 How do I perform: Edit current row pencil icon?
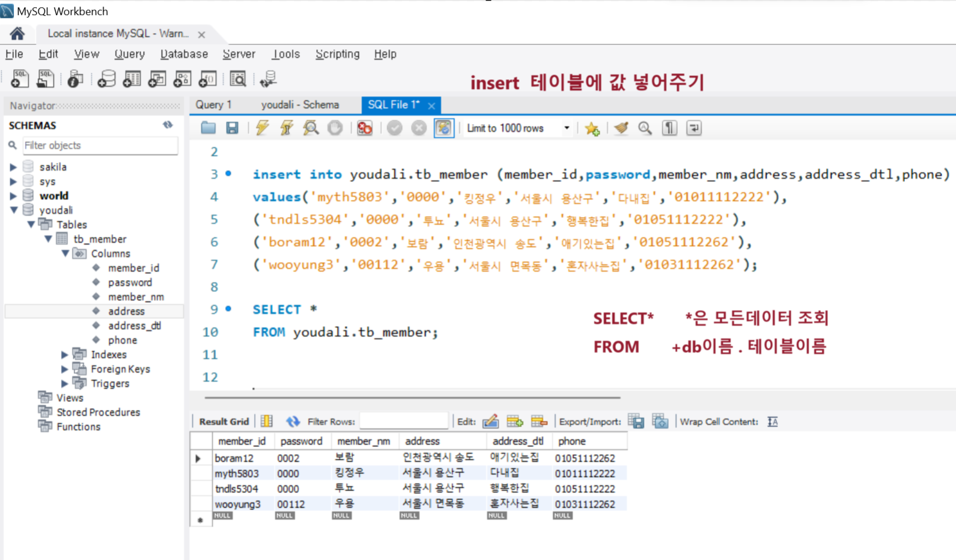tap(490, 421)
